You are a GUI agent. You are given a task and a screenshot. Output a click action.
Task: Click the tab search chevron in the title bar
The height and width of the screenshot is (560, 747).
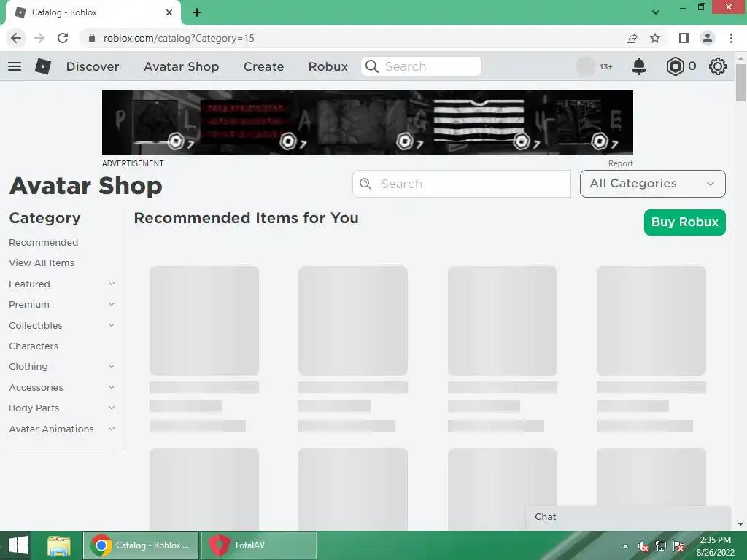(x=656, y=12)
